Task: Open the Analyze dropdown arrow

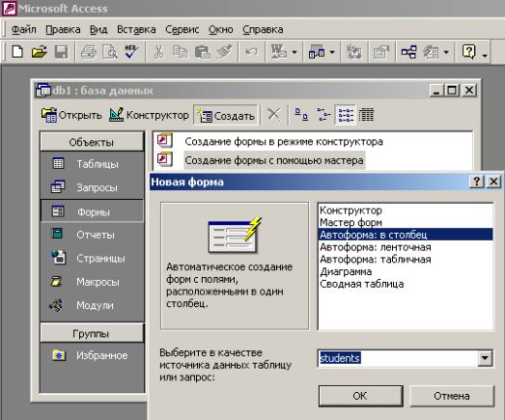Action: pos(332,52)
